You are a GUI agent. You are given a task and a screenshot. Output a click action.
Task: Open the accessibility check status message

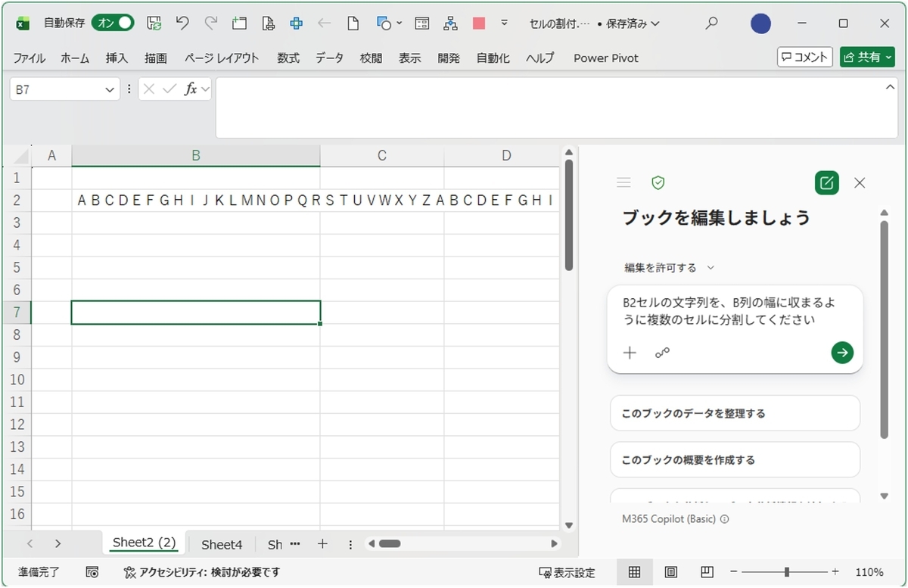201,572
